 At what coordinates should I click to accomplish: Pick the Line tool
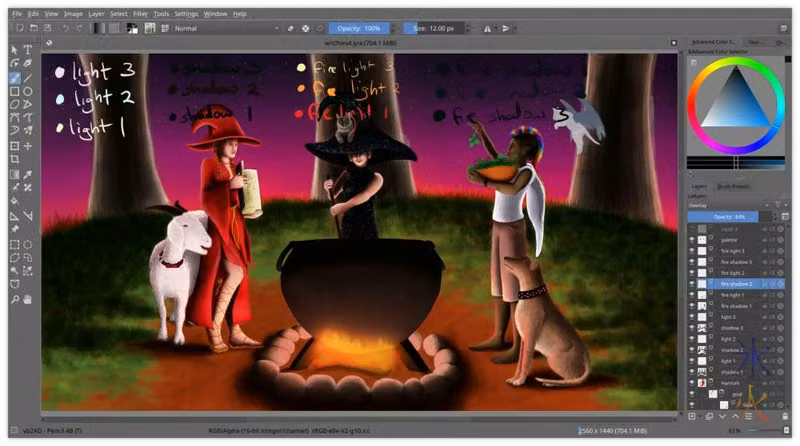[28, 78]
